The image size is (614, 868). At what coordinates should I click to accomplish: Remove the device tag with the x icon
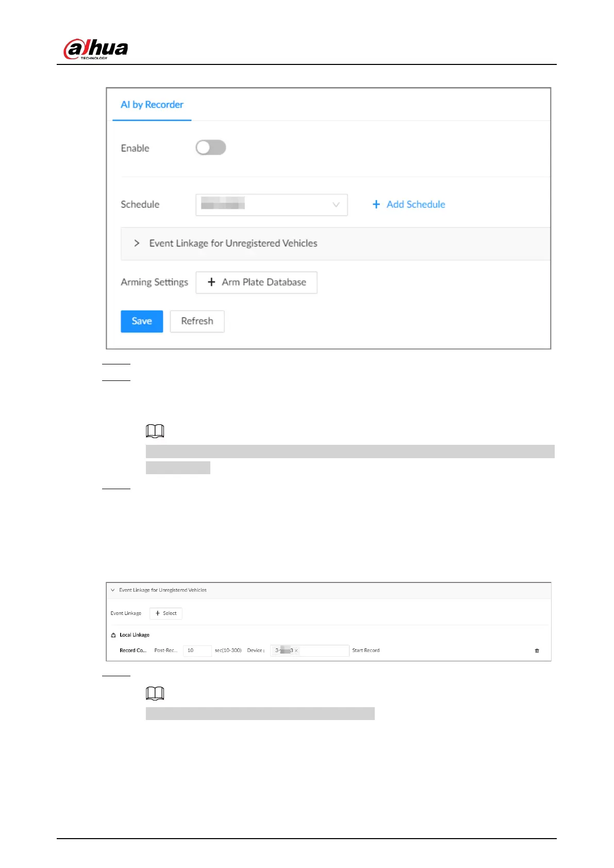pos(296,651)
